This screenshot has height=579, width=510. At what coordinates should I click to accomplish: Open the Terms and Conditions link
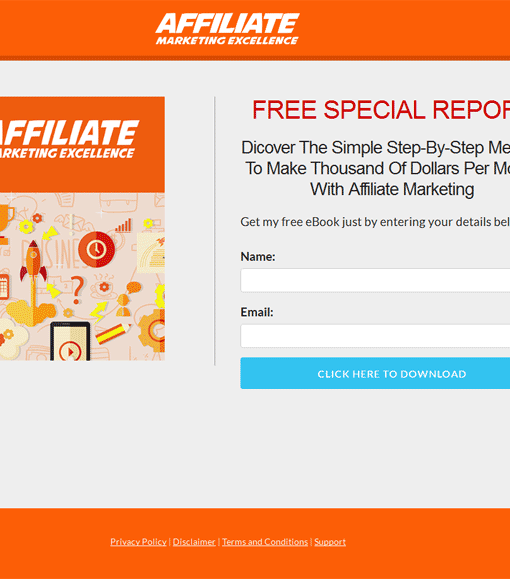[265, 542]
